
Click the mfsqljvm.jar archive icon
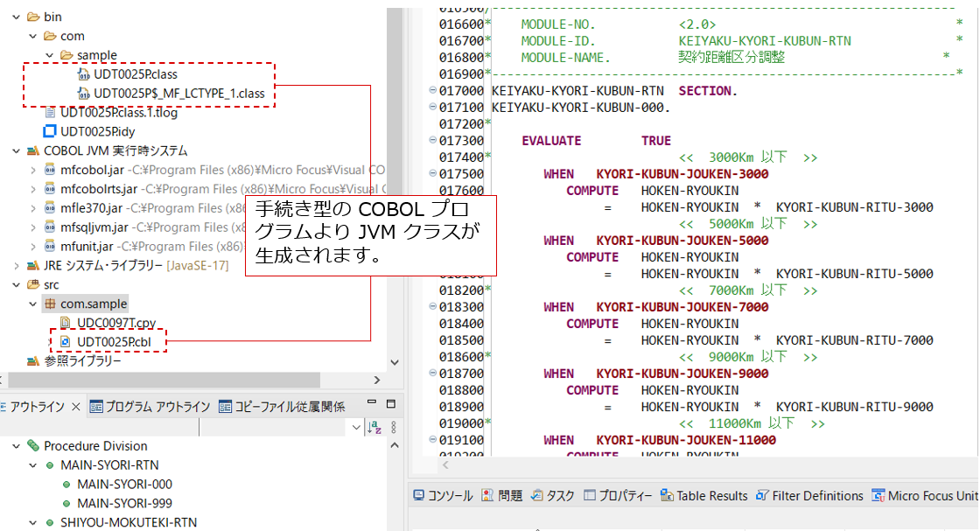[x=50, y=227]
